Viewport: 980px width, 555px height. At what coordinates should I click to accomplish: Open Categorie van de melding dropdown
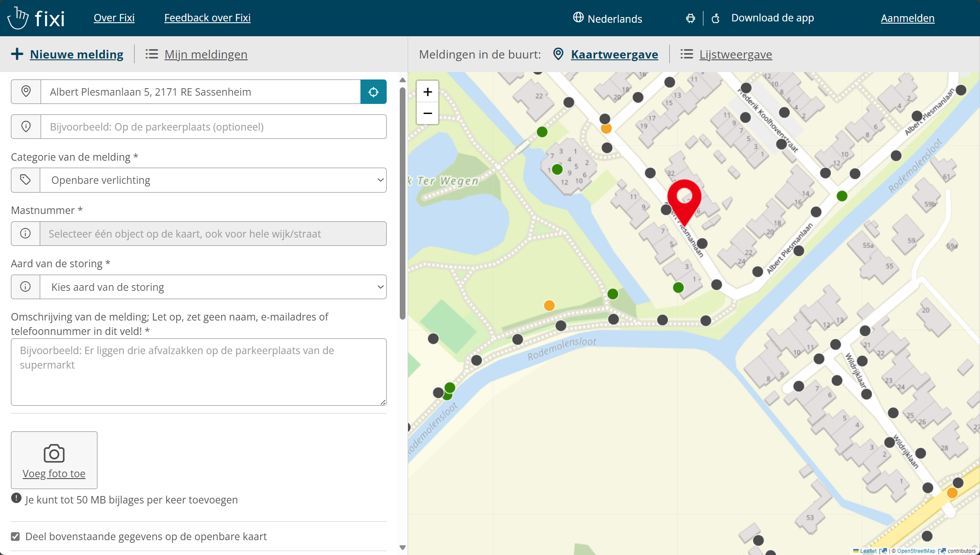point(213,180)
